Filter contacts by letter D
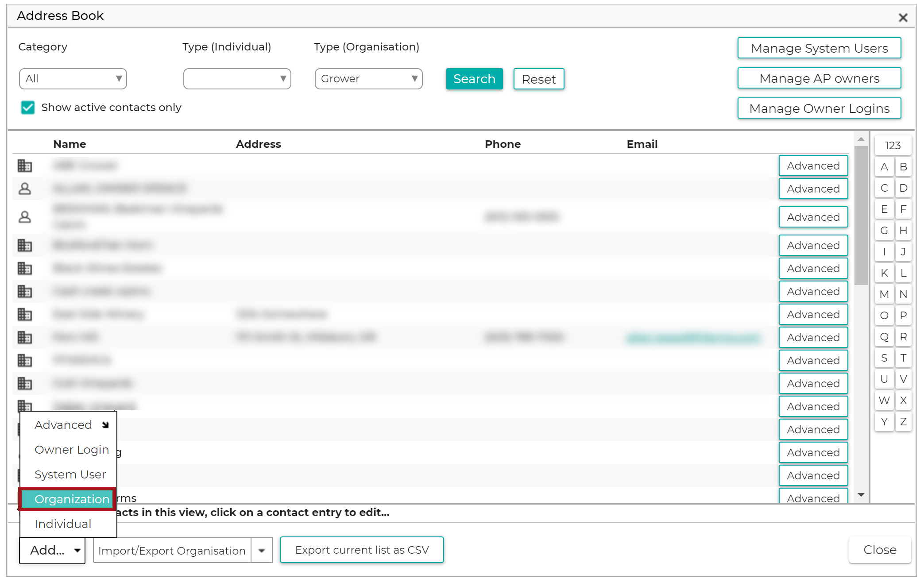924x582 pixels. click(x=903, y=188)
